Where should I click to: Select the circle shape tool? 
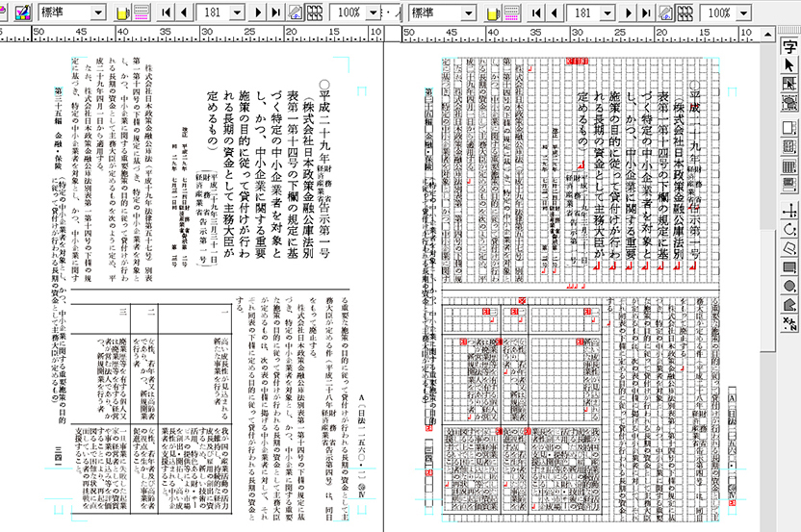pyautogui.click(x=789, y=286)
